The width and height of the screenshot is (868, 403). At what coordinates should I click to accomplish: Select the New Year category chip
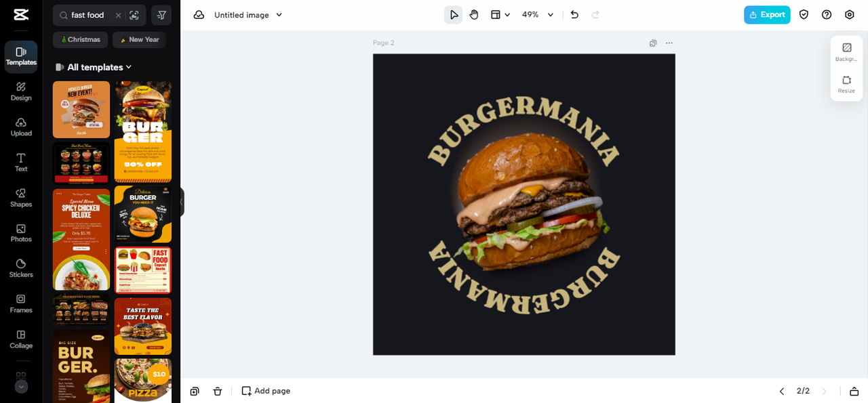coord(139,39)
